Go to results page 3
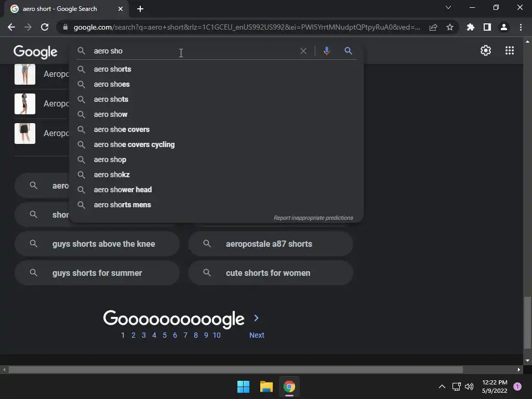 (144, 335)
